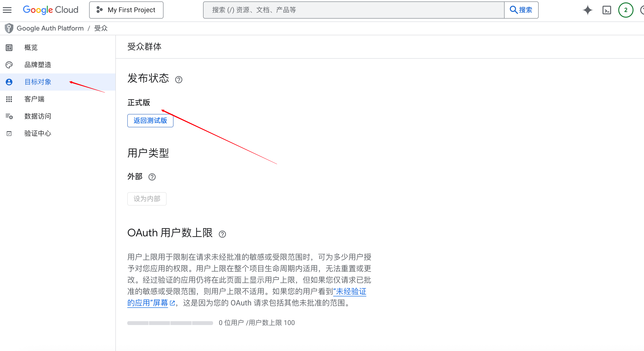This screenshot has width=644, height=351.
Task: Open the 未经验证的应用 屏幕 link
Action: 349,291
